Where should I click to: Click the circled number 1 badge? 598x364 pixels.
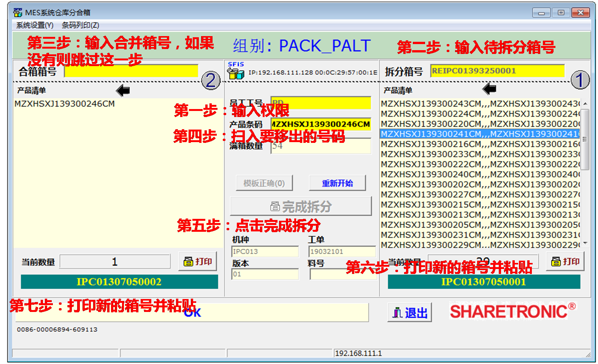click(580, 80)
